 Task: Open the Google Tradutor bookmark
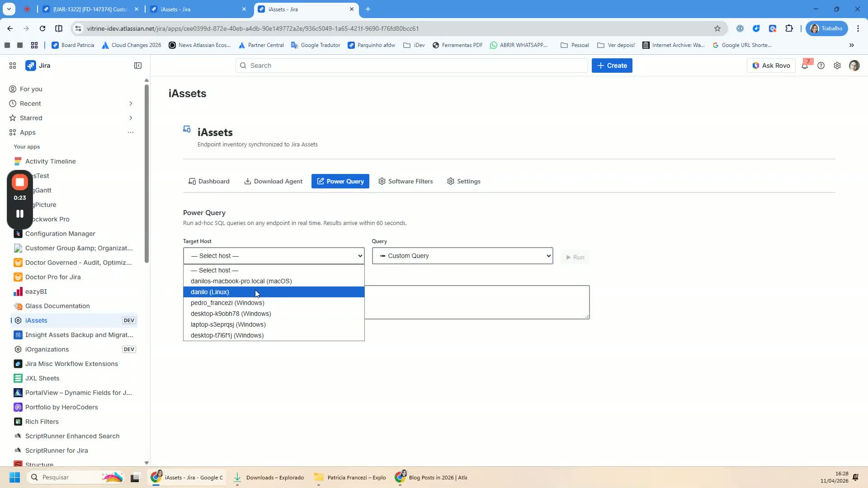click(x=316, y=45)
